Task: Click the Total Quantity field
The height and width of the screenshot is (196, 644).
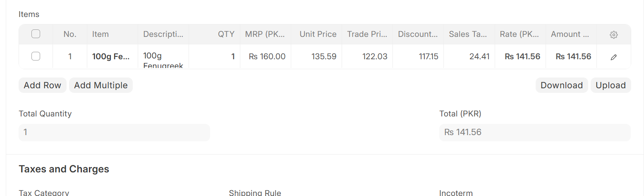Action: tap(115, 133)
